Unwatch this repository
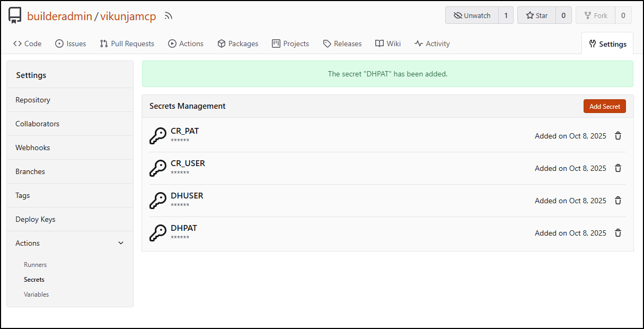Screen dimensions: 644x329 coord(472,15)
